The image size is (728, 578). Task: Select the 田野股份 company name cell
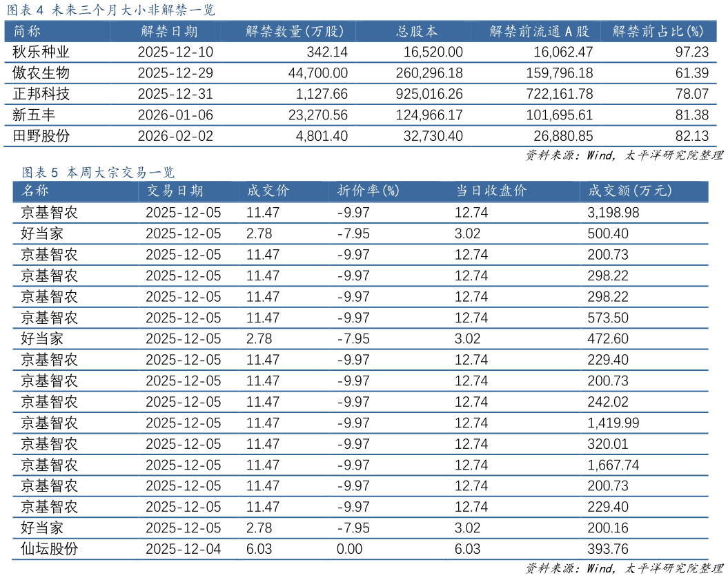pyautogui.click(x=41, y=135)
